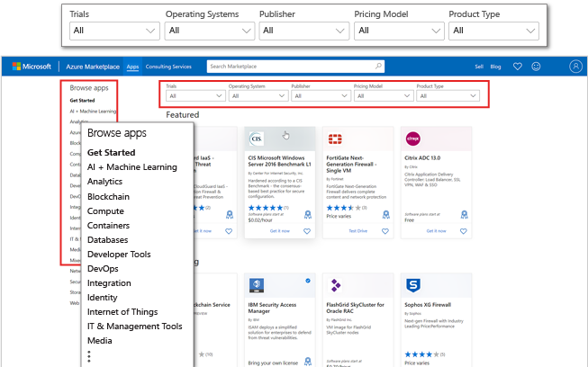Choose Media in enlarged browse menu

point(99,341)
